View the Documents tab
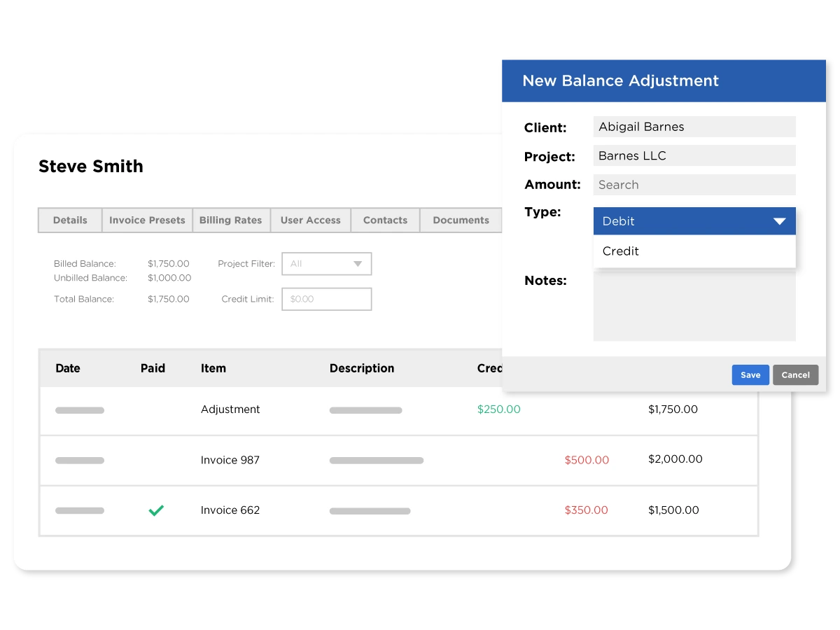 [461, 220]
